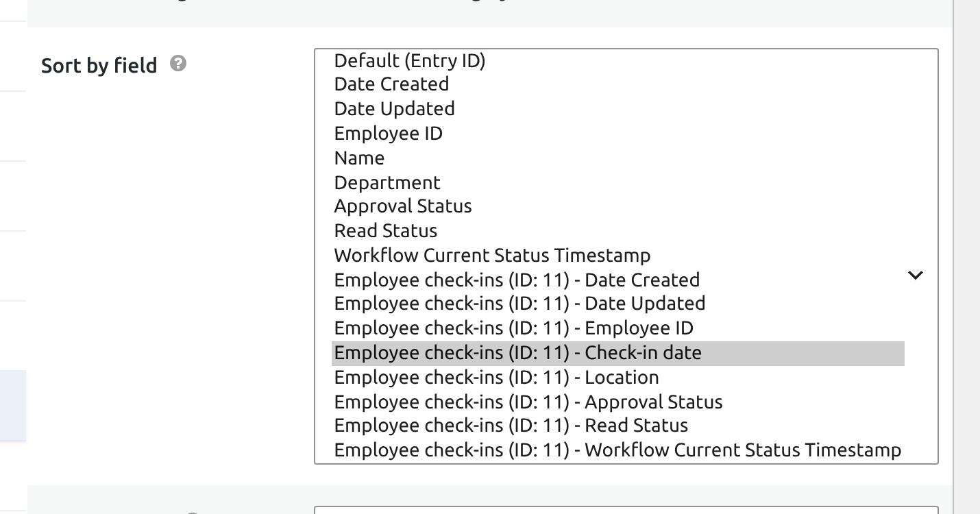The image size is (980, 514).
Task: Choose the top-level "Date Created" option
Action: point(618,84)
